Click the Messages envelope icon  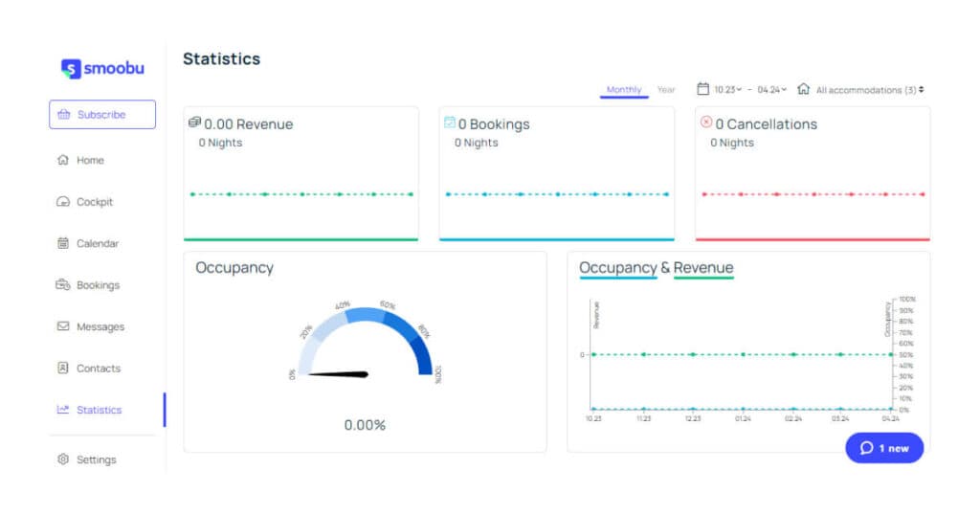(63, 326)
